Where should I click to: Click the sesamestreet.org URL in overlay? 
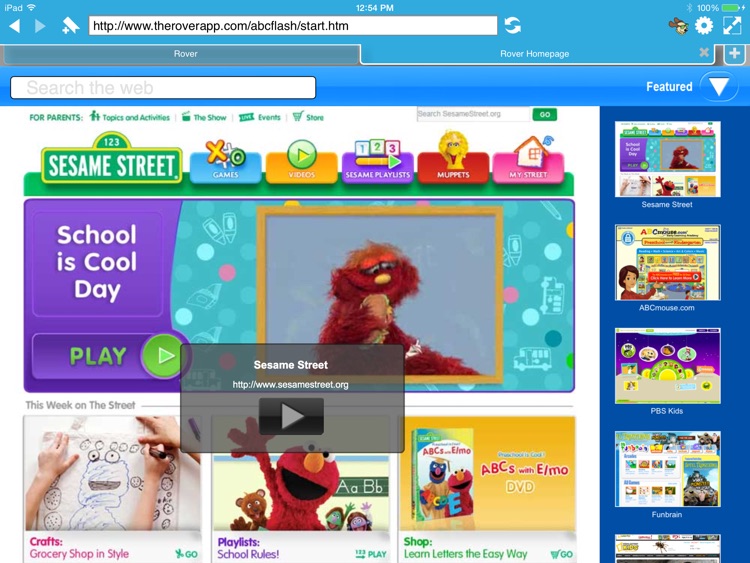(x=290, y=385)
